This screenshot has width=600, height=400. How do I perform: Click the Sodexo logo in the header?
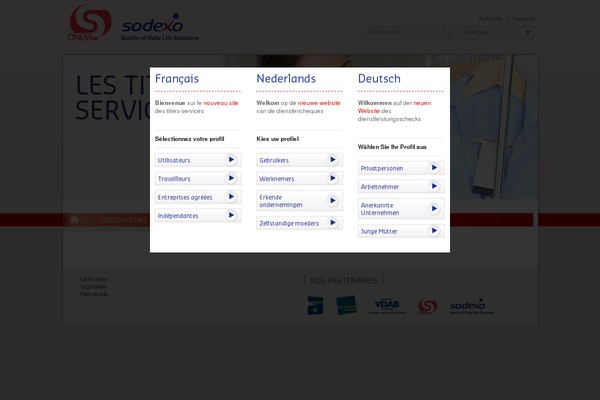[x=160, y=27]
